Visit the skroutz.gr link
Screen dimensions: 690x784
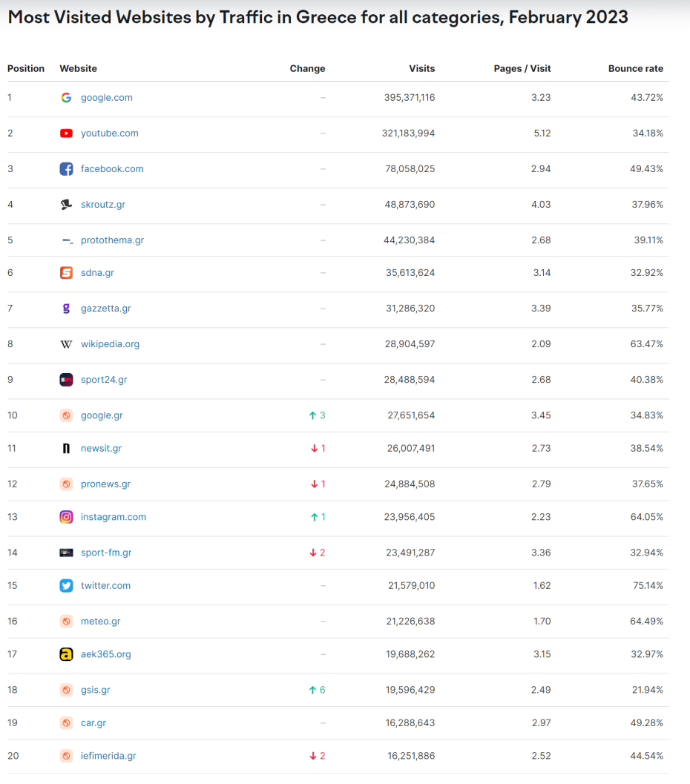[103, 205]
